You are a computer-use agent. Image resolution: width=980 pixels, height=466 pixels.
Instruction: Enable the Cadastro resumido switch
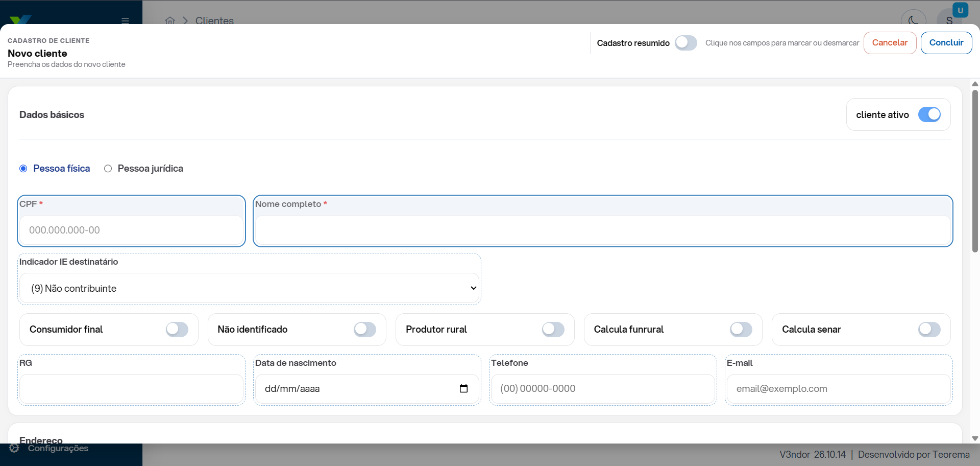pyautogui.click(x=685, y=43)
